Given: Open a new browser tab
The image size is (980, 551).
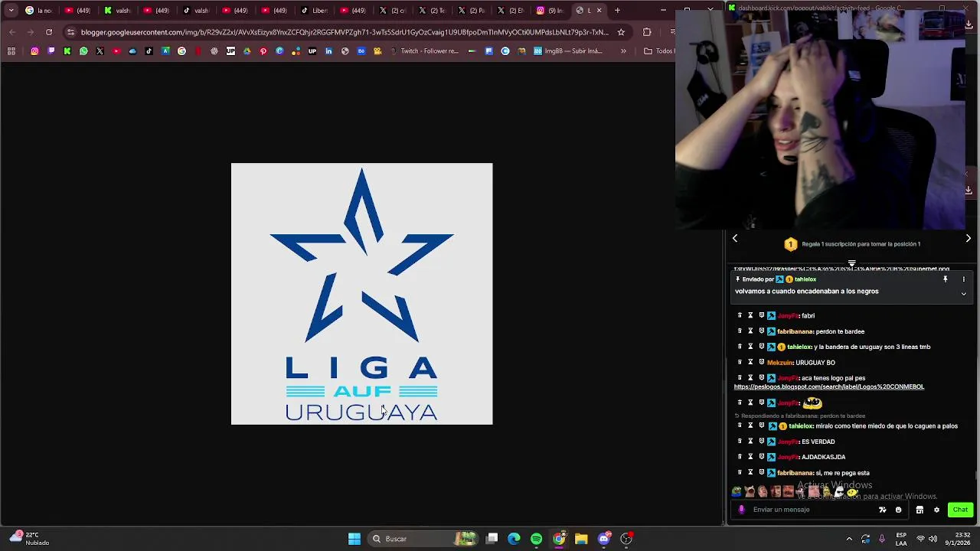Looking at the screenshot, I should coord(617,11).
